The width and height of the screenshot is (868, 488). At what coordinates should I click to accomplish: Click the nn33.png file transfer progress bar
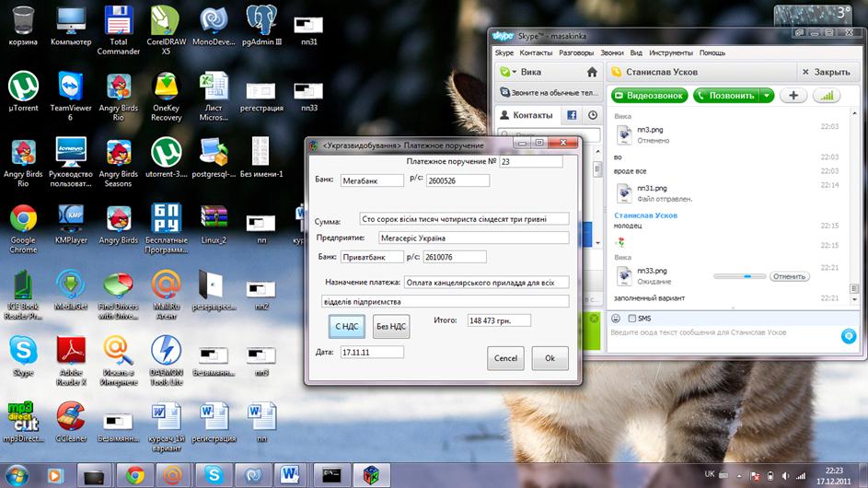(x=742, y=276)
